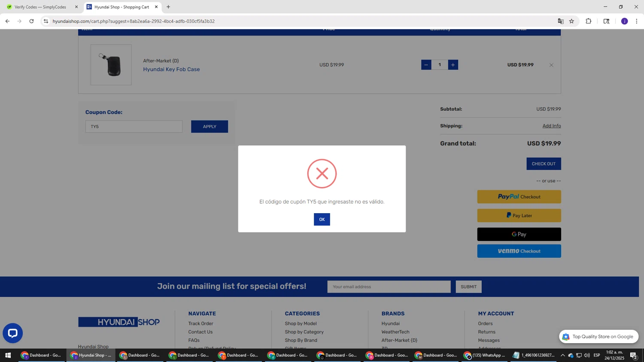Submit the mailing list email
The width and height of the screenshot is (644, 362).
(468, 287)
